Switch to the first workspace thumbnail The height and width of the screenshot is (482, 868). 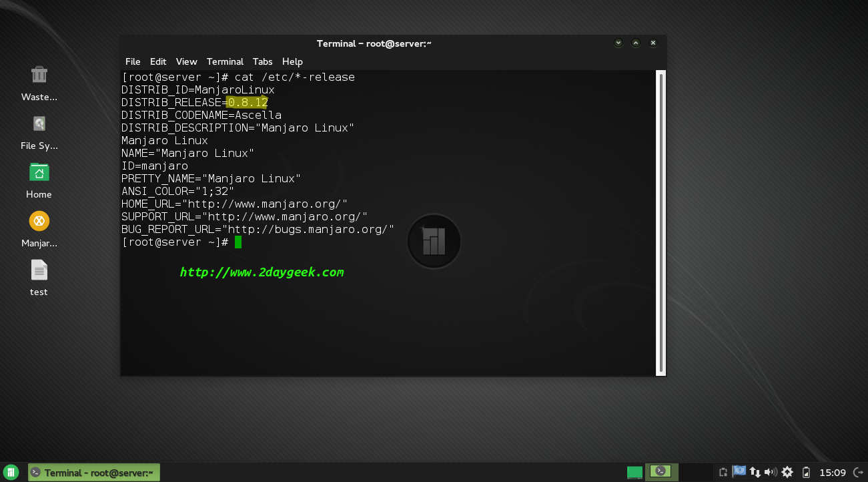pos(634,473)
